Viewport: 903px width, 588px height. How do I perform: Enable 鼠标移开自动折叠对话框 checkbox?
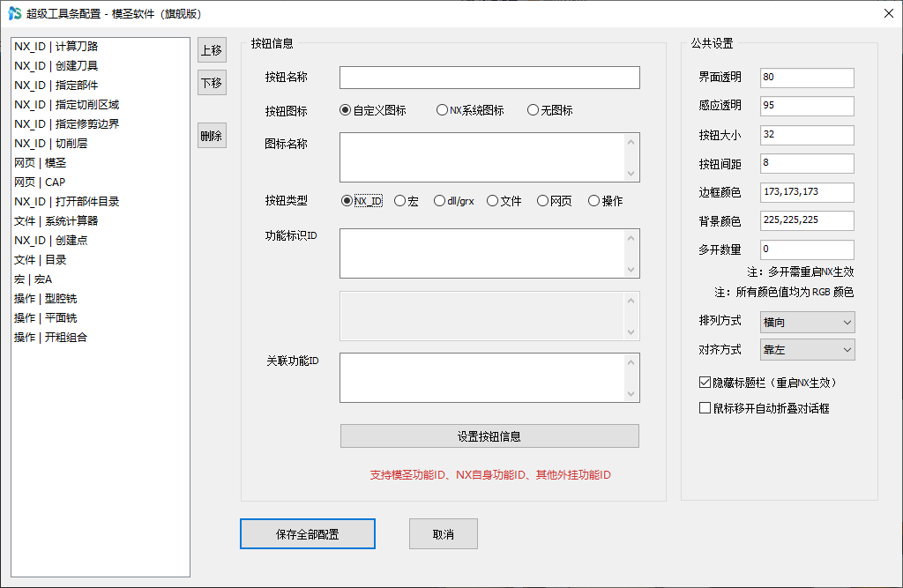coord(705,408)
